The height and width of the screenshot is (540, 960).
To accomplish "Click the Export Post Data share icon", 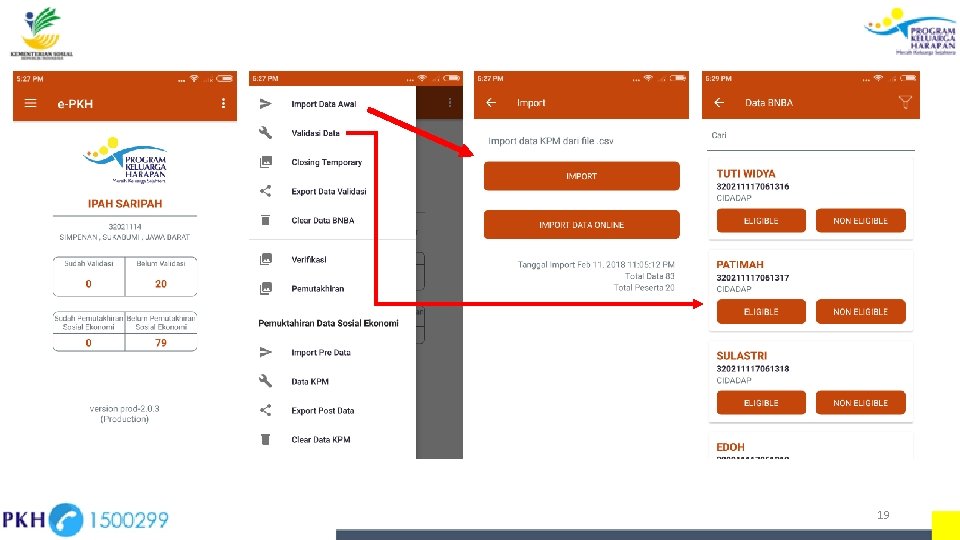I will pyautogui.click(x=265, y=410).
